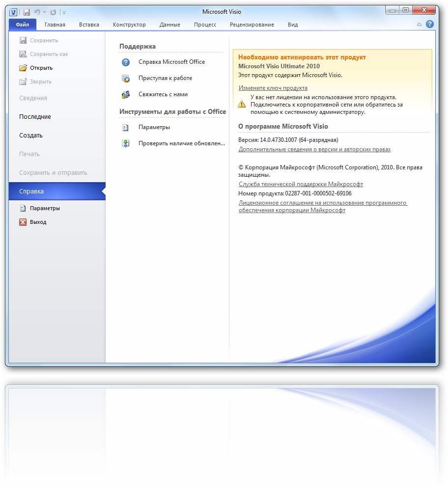Switch to the Вид ribbon tab
The image size is (448, 488).
(293, 25)
